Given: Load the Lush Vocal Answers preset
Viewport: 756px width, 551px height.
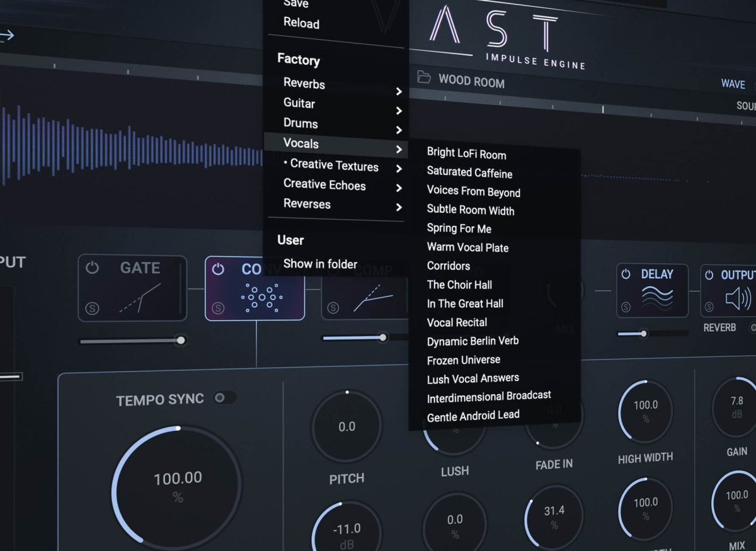Looking at the screenshot, I should click(472, 378).
